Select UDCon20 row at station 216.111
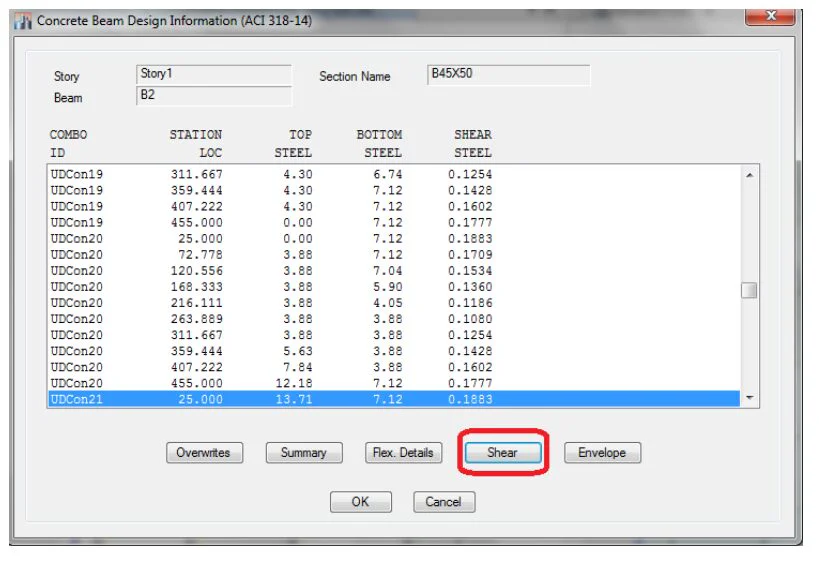 (x=394, y=303)
